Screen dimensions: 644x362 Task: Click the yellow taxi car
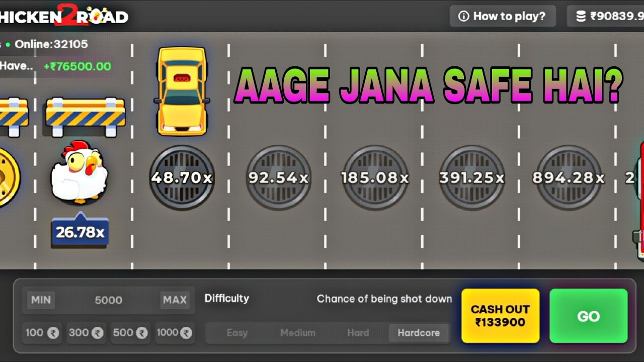click(x=182, y=91)
